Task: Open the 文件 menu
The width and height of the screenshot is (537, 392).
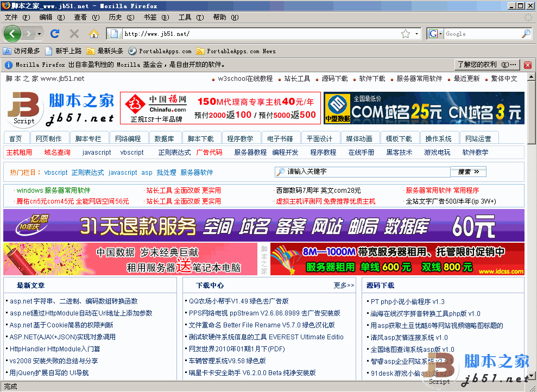Action: 17,17
